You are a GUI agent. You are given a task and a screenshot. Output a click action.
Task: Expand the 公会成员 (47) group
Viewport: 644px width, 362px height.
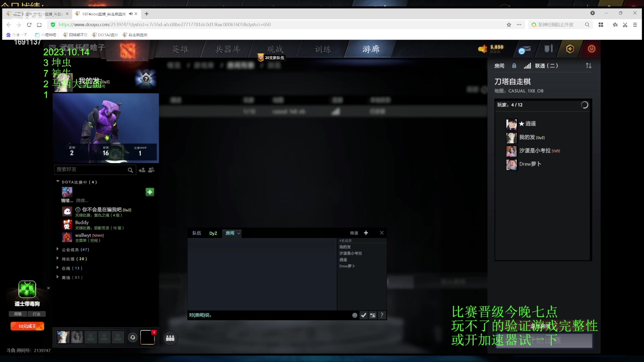[73, 250]
